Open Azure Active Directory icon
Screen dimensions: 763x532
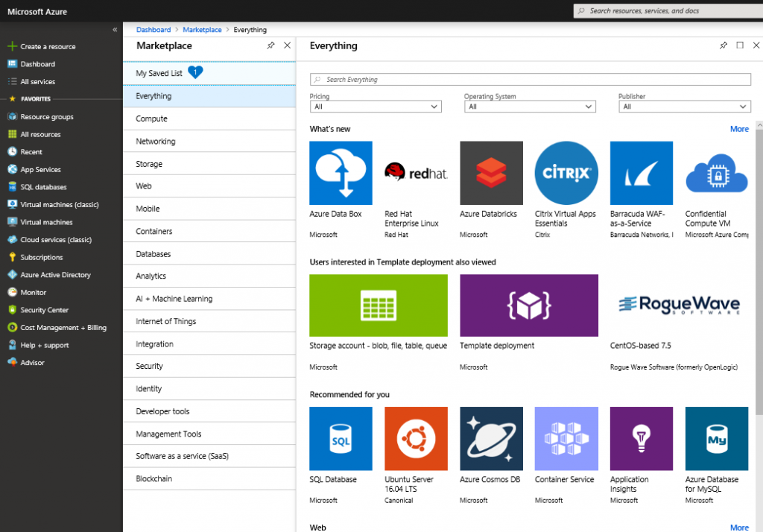(x=12, y=274)
